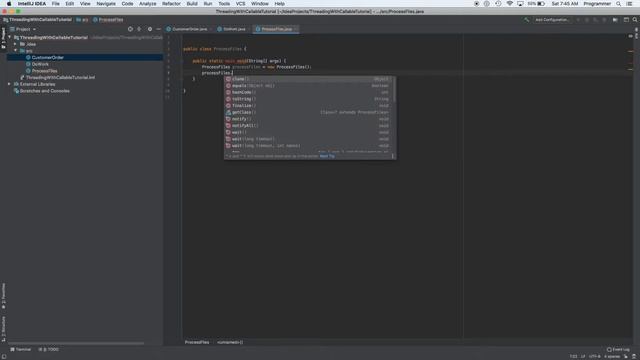Click the UTF-8 encoding status bar entry

(x=594, y=356)
